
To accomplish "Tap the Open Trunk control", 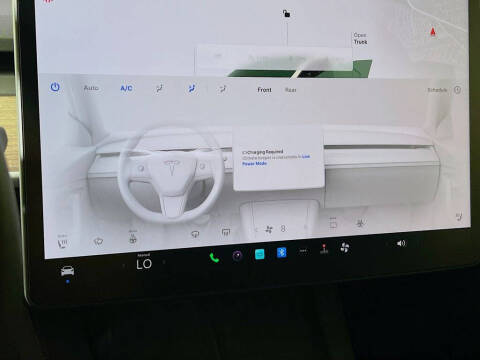I will pyautogui.click(x=360, y=39).
